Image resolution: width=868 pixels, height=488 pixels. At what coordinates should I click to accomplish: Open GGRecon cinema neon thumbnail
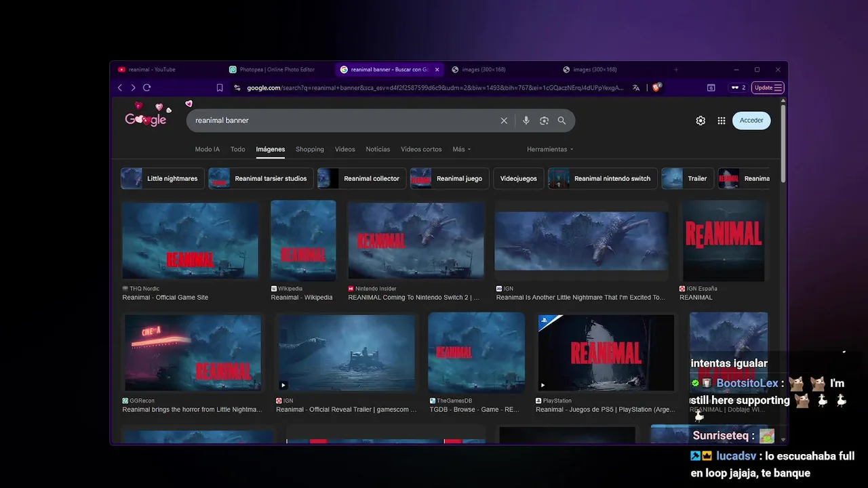click(x=193, y=353)
